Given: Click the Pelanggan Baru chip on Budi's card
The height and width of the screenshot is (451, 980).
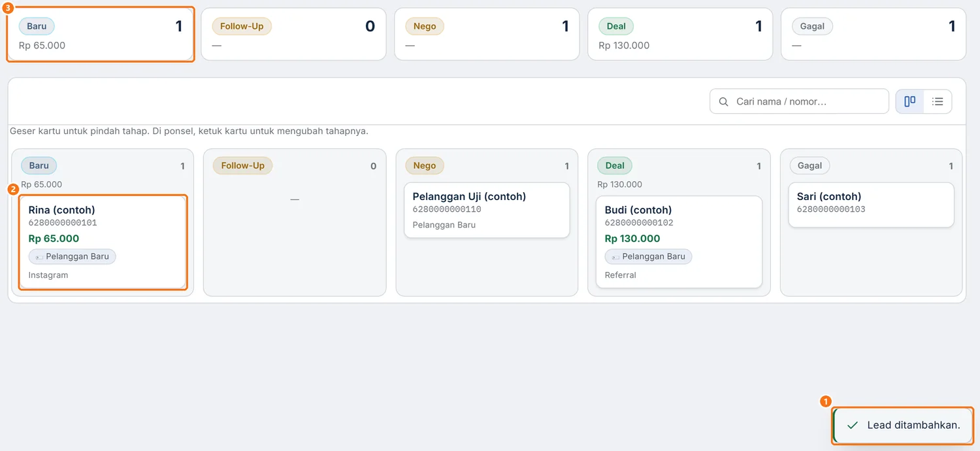Looking at the screenshot, I should point(649,257).
